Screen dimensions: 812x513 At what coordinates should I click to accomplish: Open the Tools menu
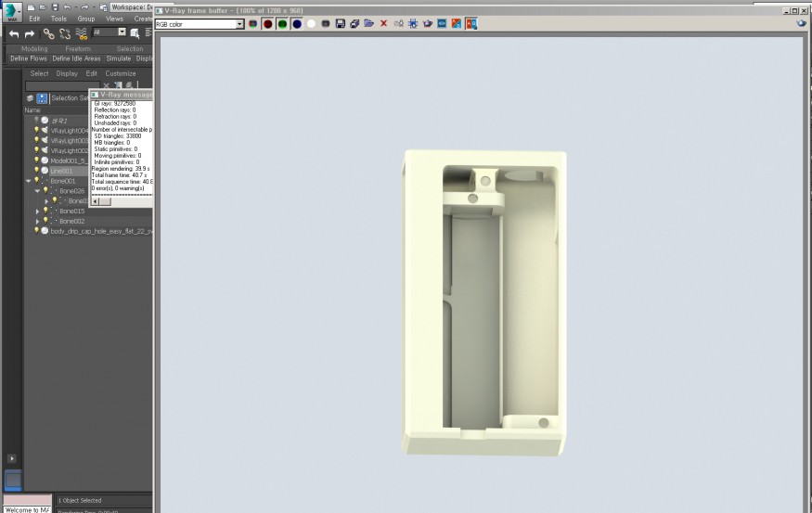click(58, 19)
